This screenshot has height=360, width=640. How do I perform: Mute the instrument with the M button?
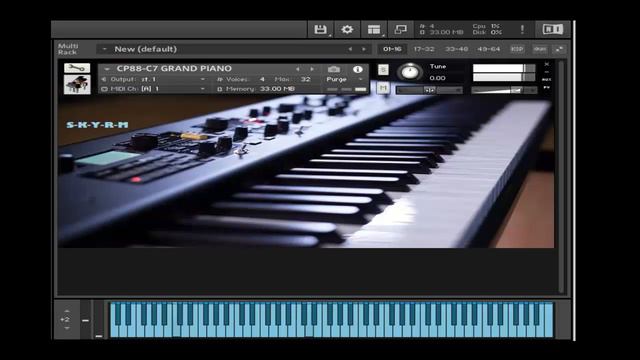click(x=383, y=88)
